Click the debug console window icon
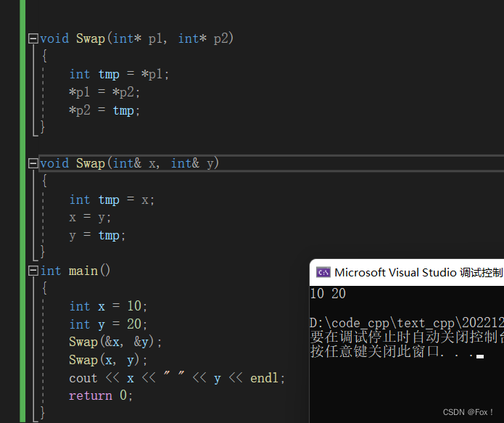504x423 pixels. [323, 273]
